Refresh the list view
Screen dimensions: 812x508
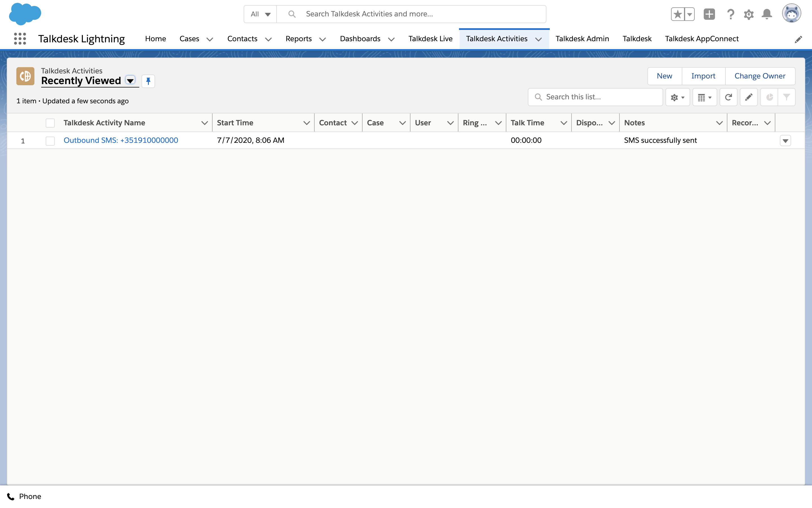pos(728,97)
